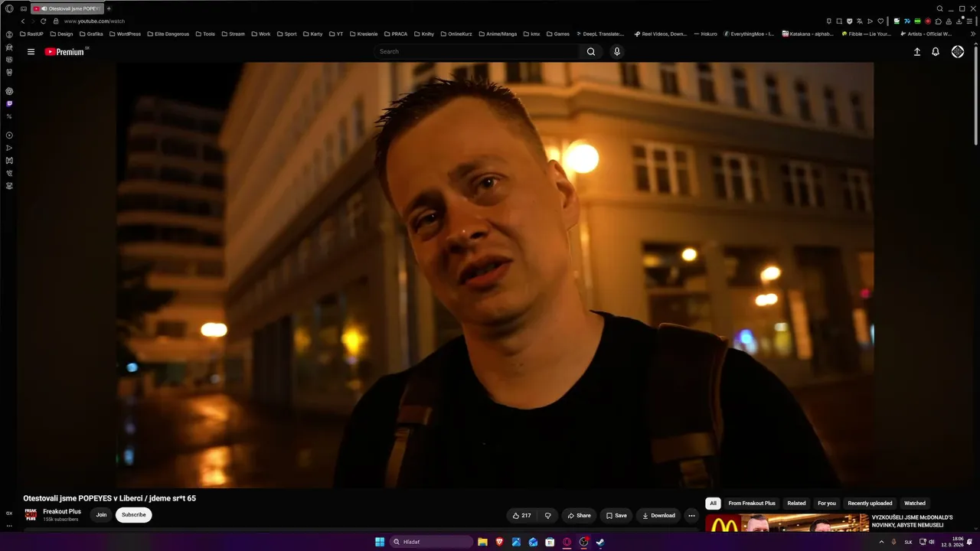
Task: Open the Katakana bookmark
Action: [808, 34]
